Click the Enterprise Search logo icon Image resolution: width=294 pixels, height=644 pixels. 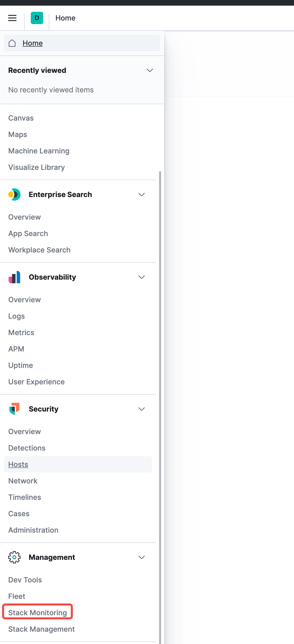(x=14, y=194)
